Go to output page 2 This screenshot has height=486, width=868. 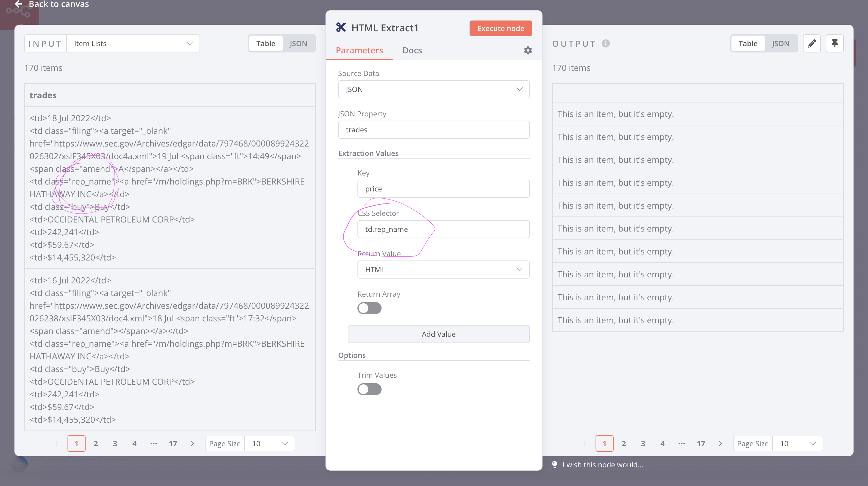[x=624, y=443]
